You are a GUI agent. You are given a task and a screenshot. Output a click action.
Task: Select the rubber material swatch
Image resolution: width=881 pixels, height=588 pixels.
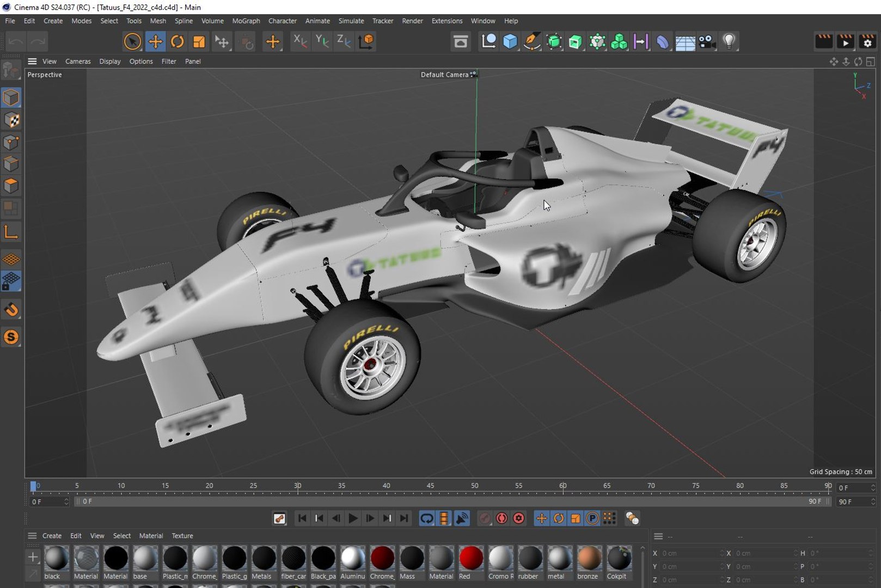(530, 558)
